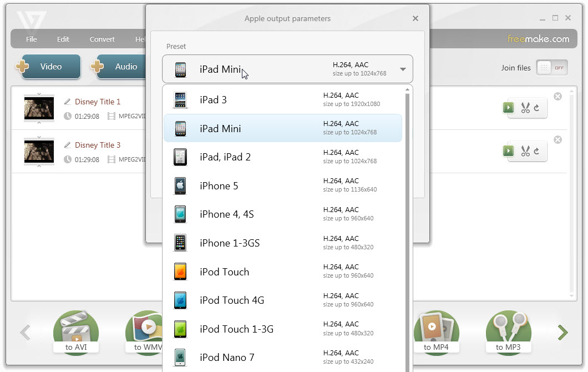Open the Convert menu

tap(102, 39)
